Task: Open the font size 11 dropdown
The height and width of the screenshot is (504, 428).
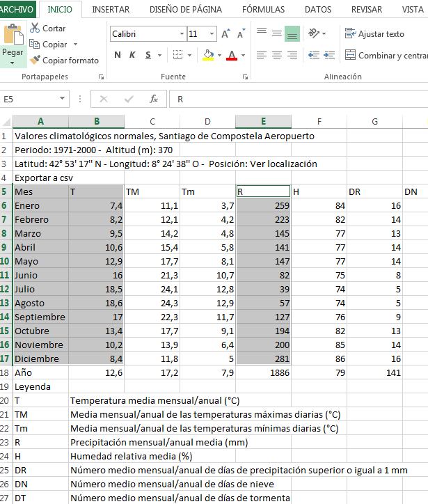Action: (212, 33)
